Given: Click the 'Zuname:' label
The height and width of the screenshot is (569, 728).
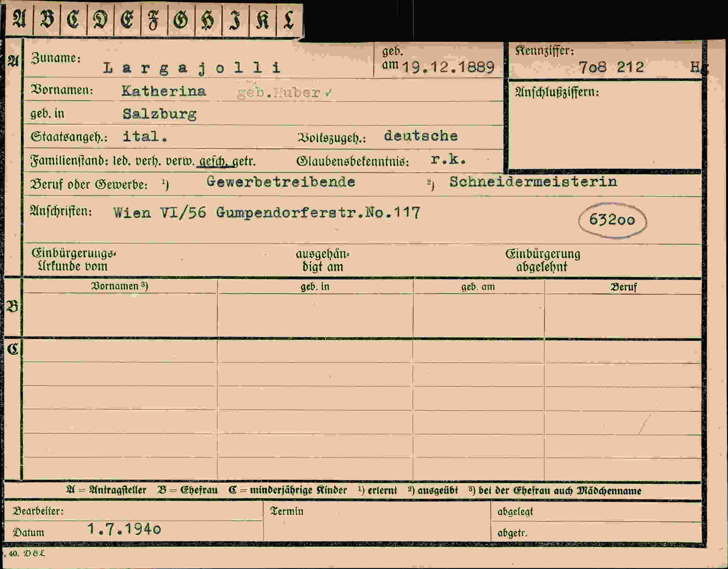Looking at the screenshot, I should pos(56,58).
